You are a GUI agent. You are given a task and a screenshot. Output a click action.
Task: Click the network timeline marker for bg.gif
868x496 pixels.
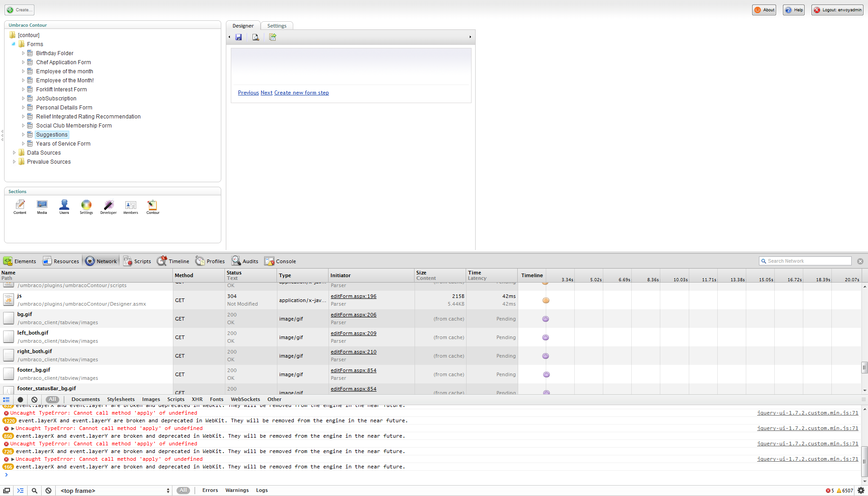coord(545,319)
